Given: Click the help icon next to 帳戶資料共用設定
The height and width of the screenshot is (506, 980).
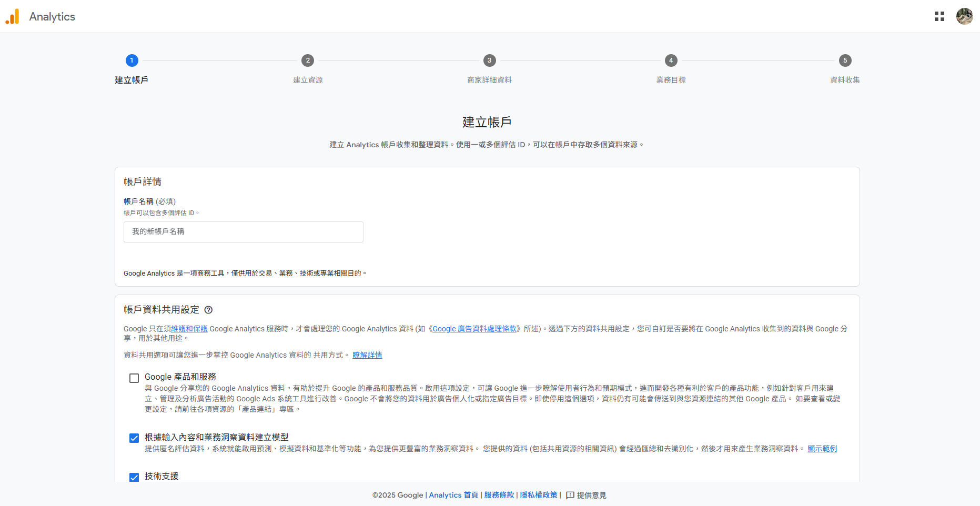Looking at the screenshot, I should pos(208,310).
